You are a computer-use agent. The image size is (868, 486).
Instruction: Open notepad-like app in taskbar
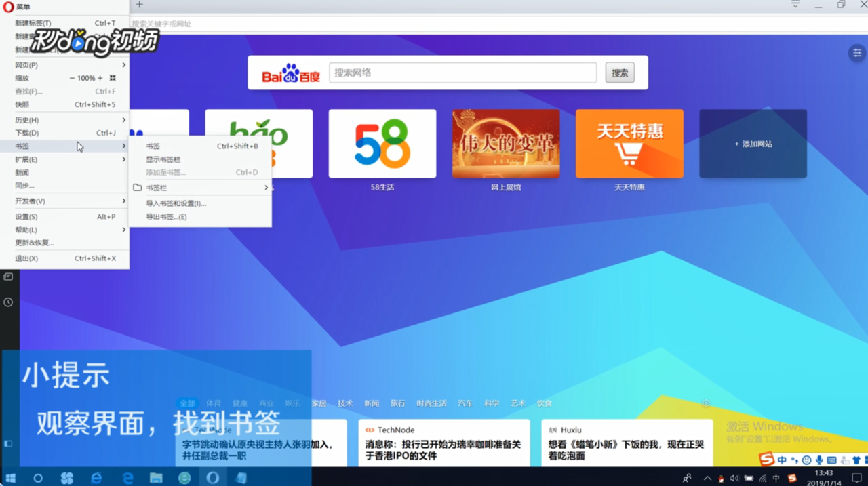(x=241, y=478)
